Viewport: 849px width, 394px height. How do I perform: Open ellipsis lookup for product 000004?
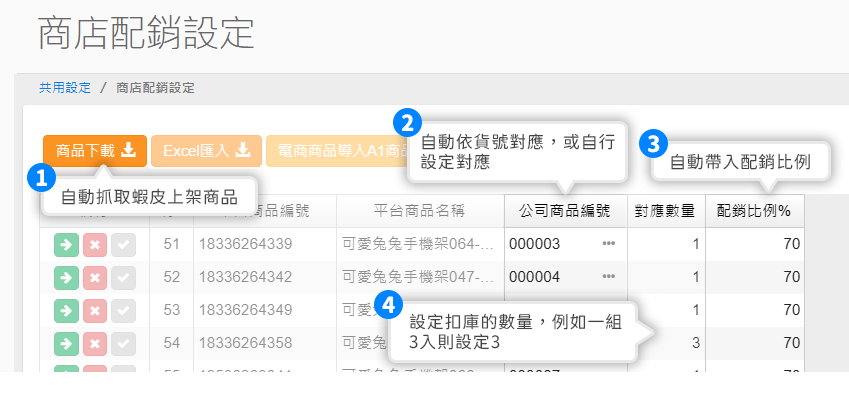point(609,277)
